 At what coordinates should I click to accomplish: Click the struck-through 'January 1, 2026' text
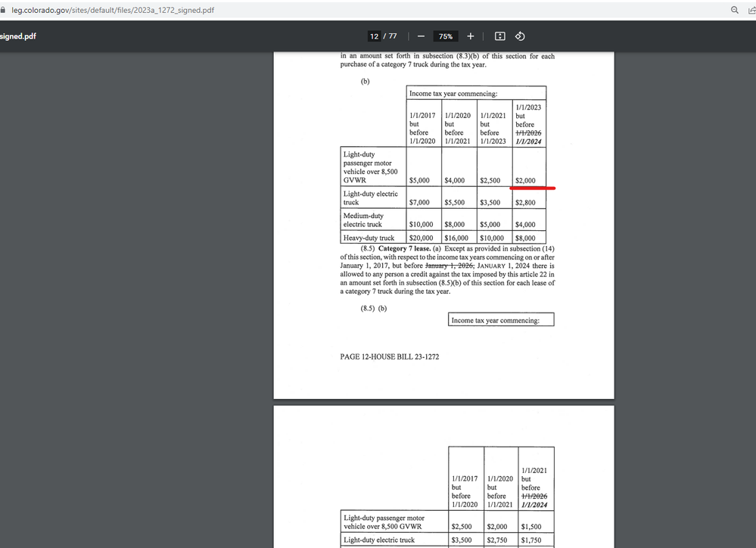(x=450, y=266)
